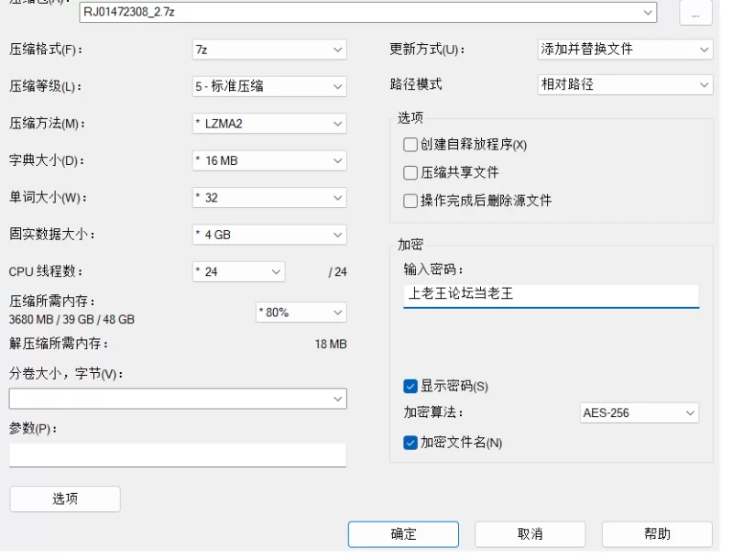Image resolution: width=733 pixels, height=560 pixels.
Task: Click the password input field
Action: 551,294
